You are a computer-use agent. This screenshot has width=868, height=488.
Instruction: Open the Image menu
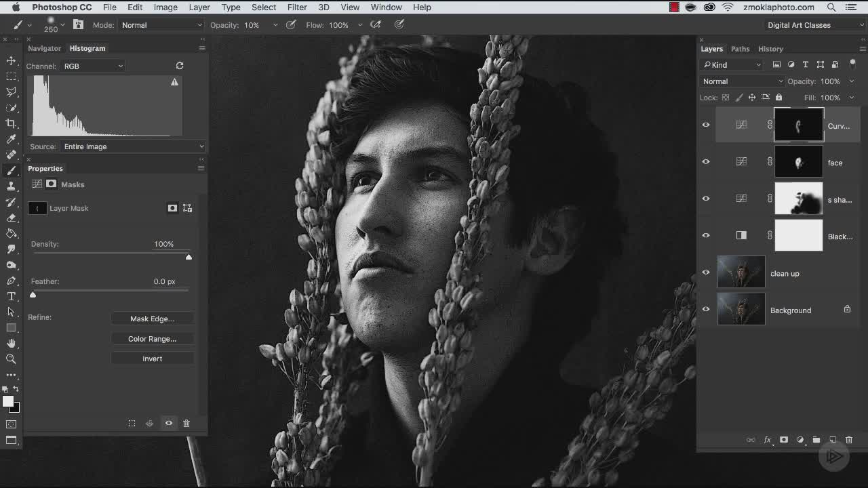(x=165, y=7)
